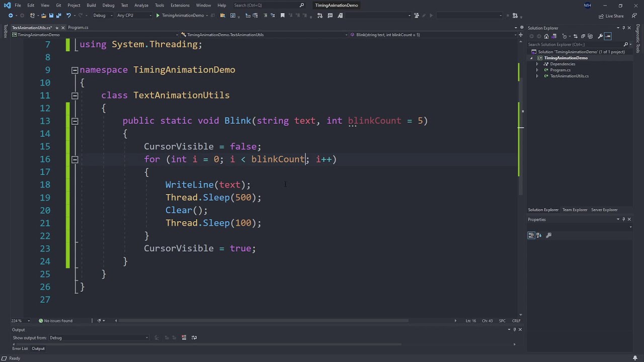Open the Debug configuration dropdown
The image size is (644, 362).
(103, 16)
